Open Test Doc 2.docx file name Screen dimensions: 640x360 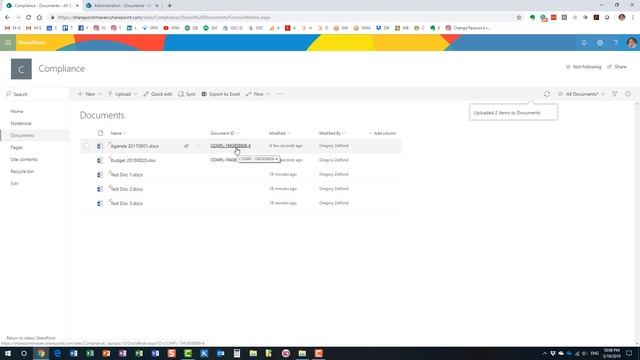[x=127, y=189]
